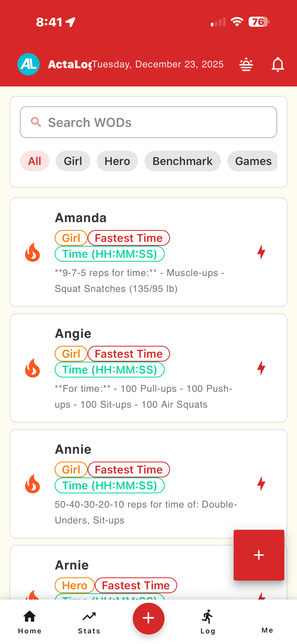The width and height of the screenshot is (297, 644).
Task: Select the Benchmark filter chip
Action: 182,161
